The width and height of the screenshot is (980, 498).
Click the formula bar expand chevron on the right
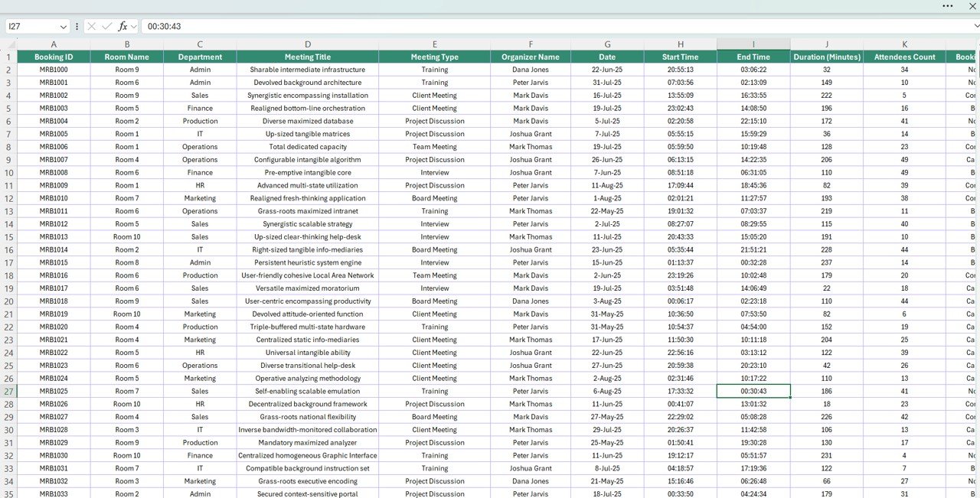[977, 25]
